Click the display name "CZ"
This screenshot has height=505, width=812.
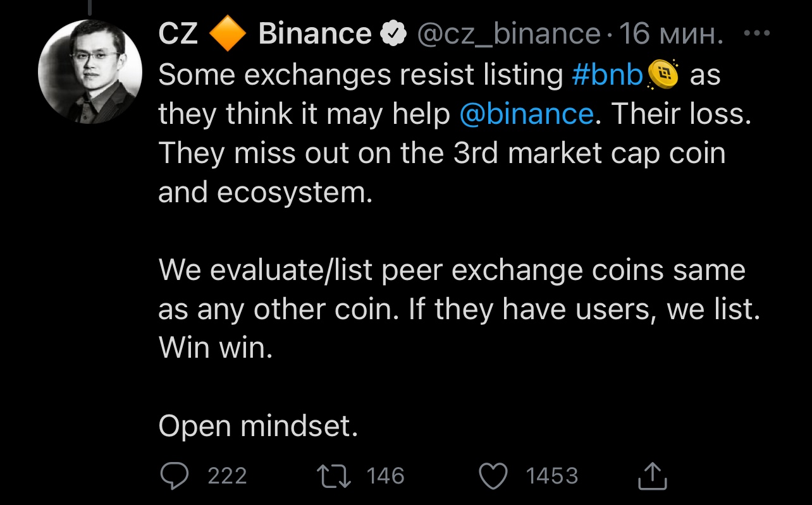[178, 34]
